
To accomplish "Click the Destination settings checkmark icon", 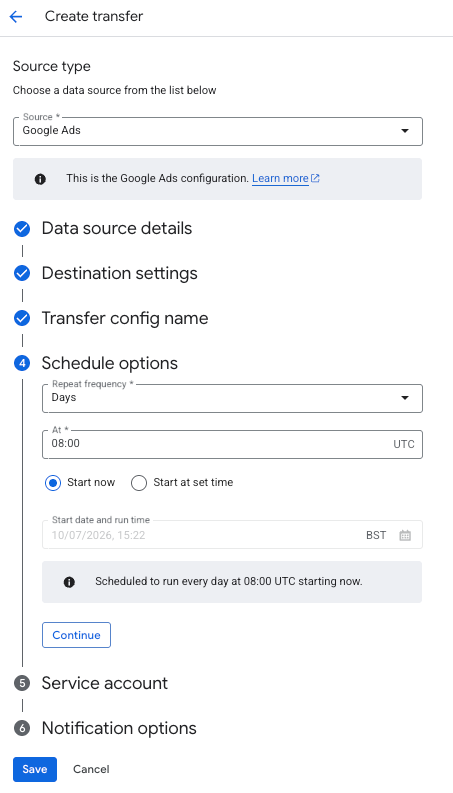I will (22, 274).
